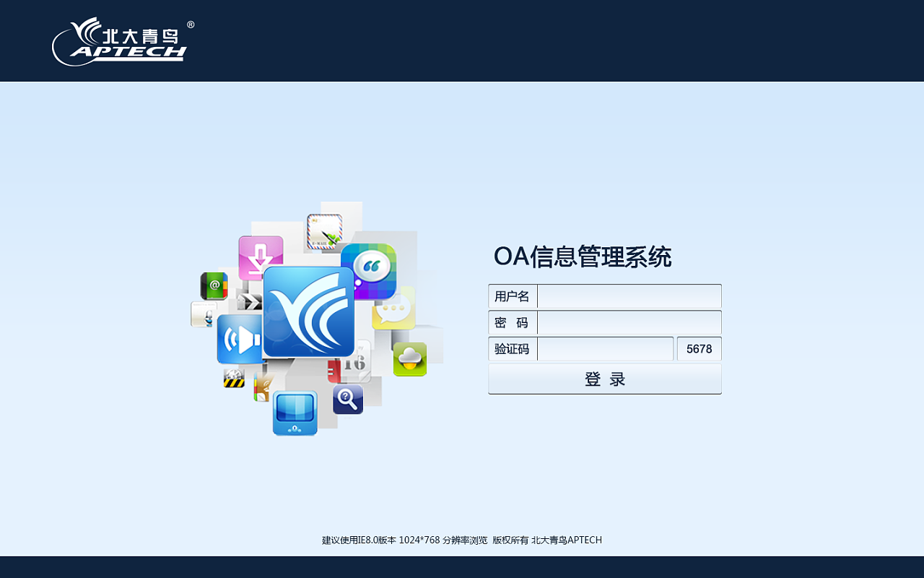Select the magnifier search icon

click(x=347, y=398)
